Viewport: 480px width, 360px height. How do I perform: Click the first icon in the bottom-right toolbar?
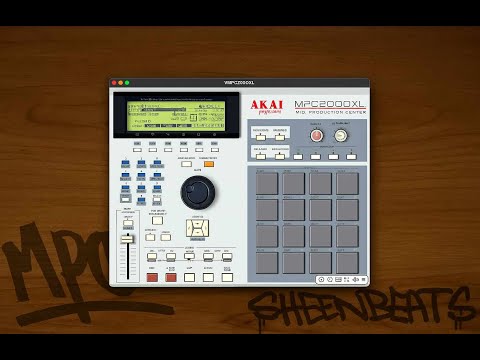point(321,280)
